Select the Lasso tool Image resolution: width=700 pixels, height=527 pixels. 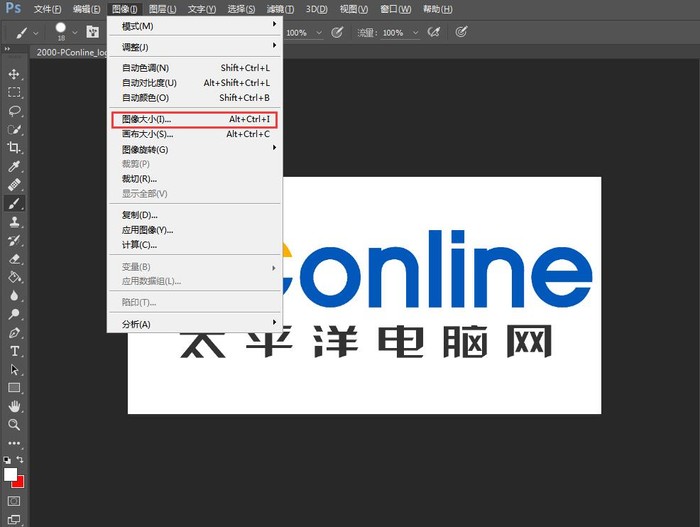tap(14, 111)
